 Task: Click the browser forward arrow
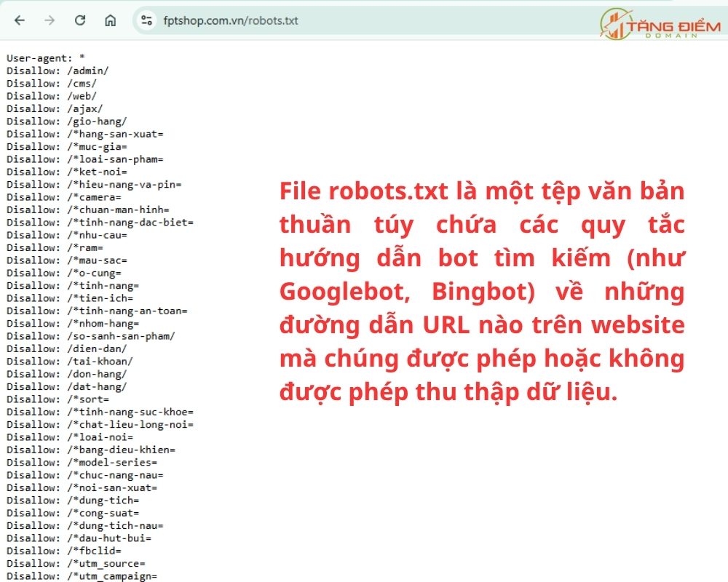[50, 20]
